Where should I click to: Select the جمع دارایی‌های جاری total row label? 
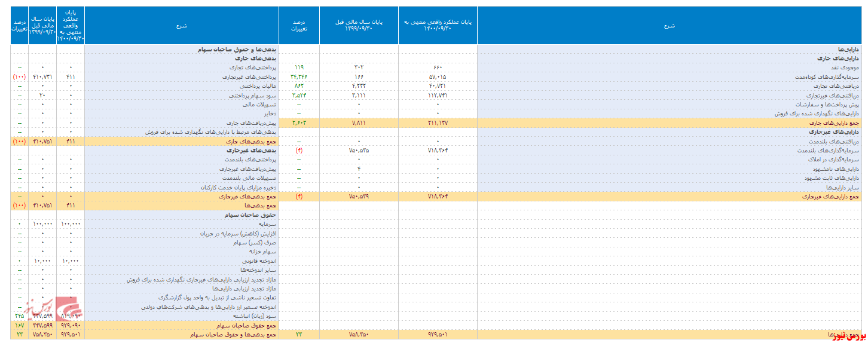pos(833,122)
